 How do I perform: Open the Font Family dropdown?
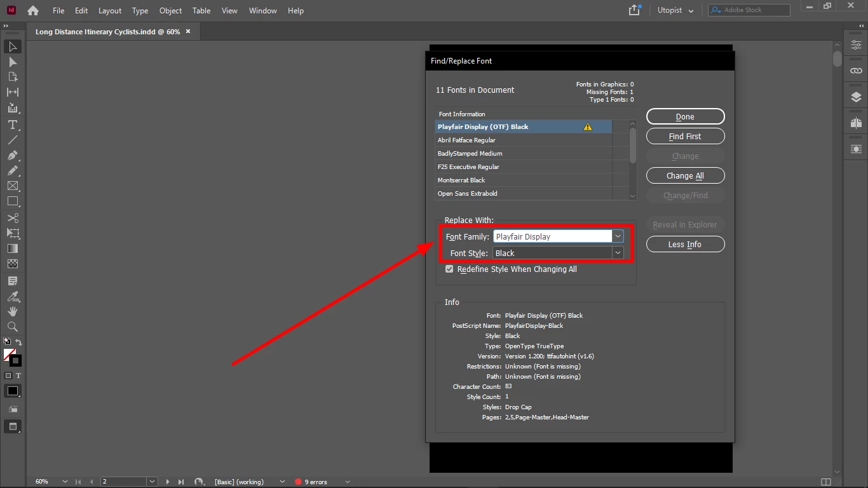(618, 236)
